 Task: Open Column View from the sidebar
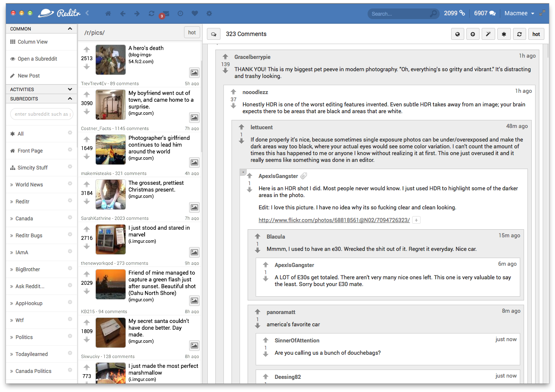click(33, 42)
